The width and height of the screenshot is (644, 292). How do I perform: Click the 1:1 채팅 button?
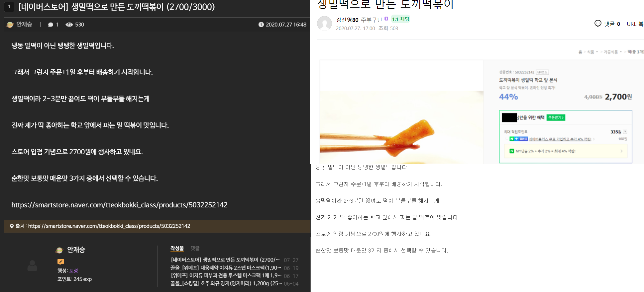(400, 19)
